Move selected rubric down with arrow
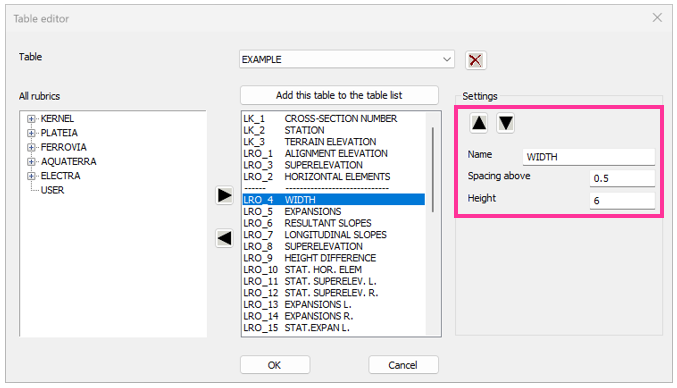The height and width of the screenshot is (388, 677). pos(505,123)
